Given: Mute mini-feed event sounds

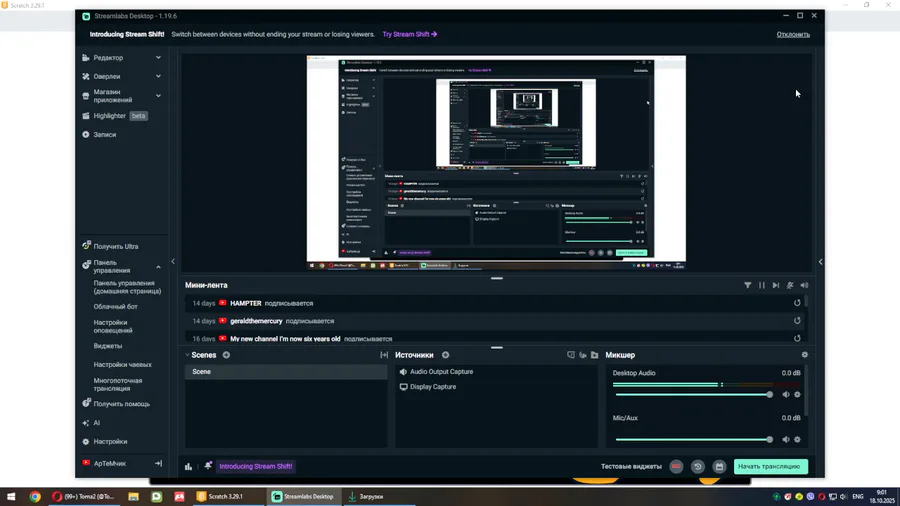Looking at the screenshot, I should [x=804, y=285].
